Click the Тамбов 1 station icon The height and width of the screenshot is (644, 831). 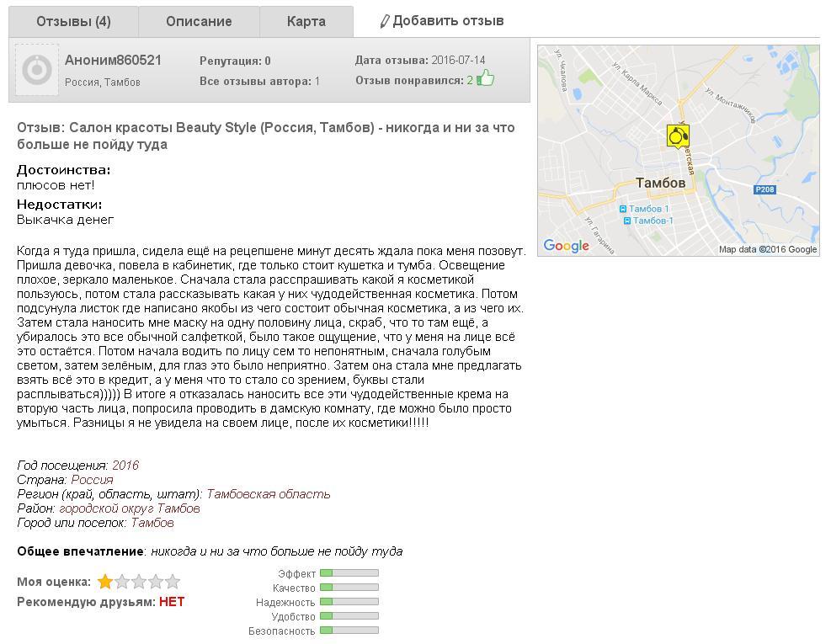coord(623,209)
